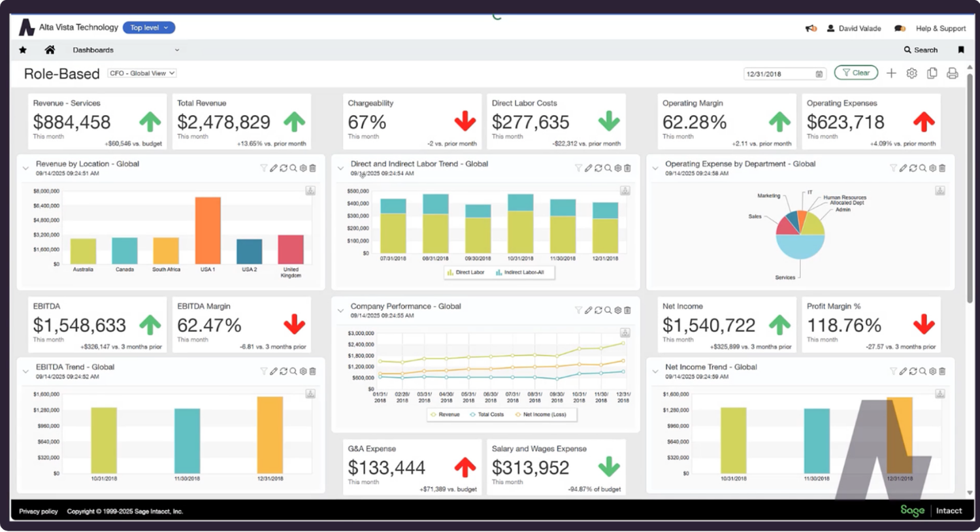980x532 pixels.
Task: Open the CFO - Global View selector
Action: coord(142,73)
